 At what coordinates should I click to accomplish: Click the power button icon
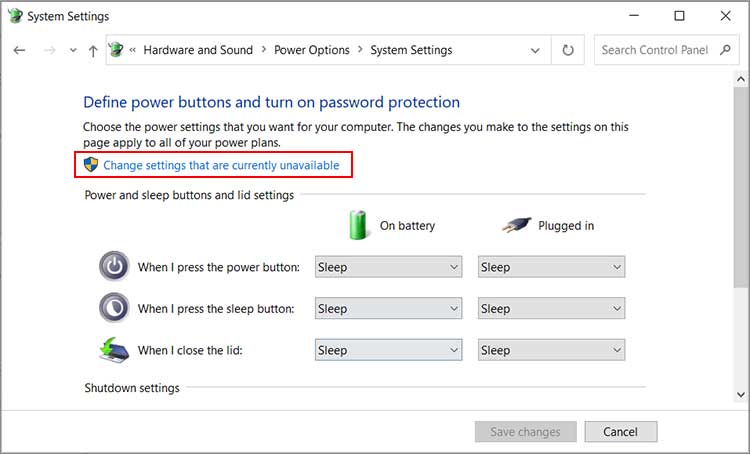point(115,266)
